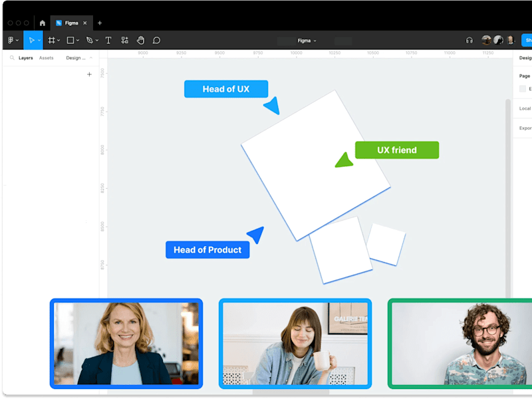This screenshot has width=532, height=399.
Task: Click the light blue cursor pointer
Action: (x=272, y=106)
